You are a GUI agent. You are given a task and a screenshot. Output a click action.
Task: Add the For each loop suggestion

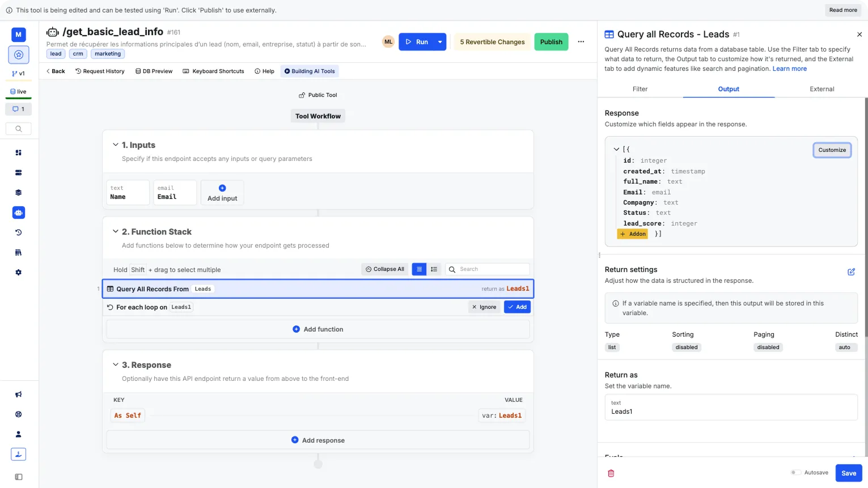pyautogui.click(x=517, y=307)
